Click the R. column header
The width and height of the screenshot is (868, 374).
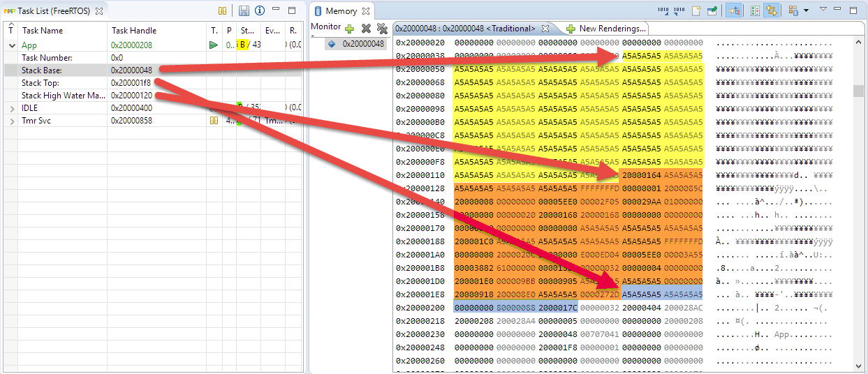point(293,31)
